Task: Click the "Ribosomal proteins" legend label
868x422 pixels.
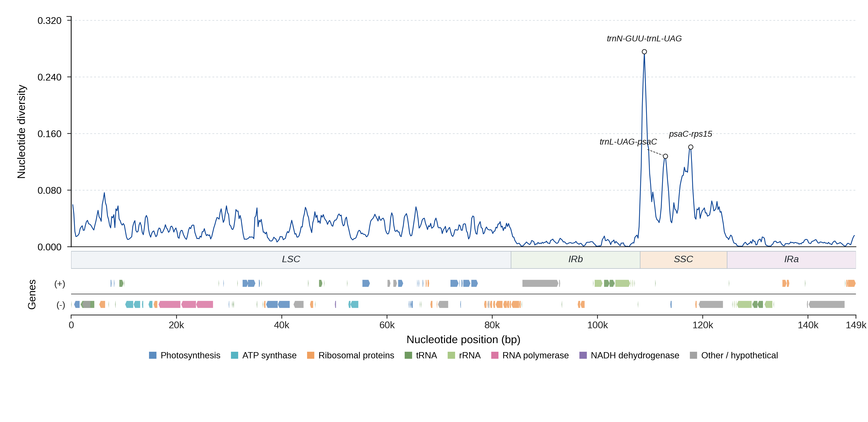Action: point(356,355)
